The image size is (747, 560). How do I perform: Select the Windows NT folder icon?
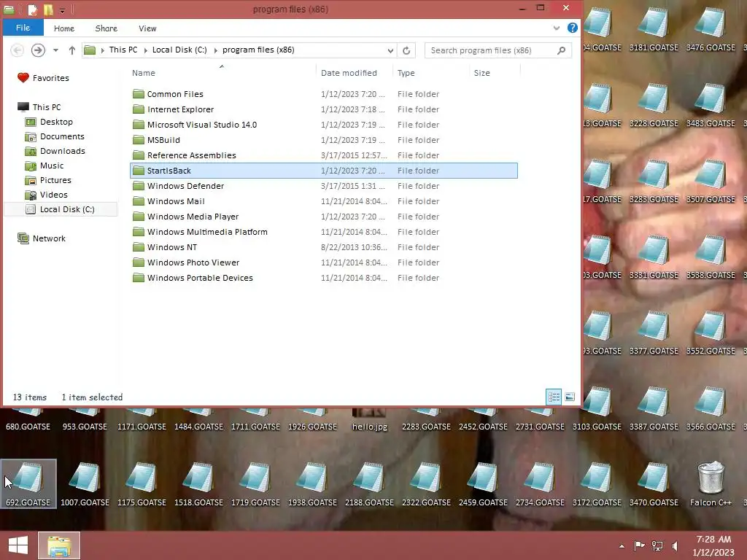point(139,247)
